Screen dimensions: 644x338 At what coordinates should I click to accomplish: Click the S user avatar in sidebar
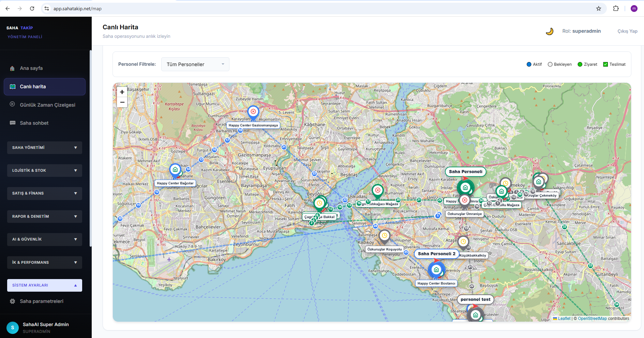[x=13, y=327]
